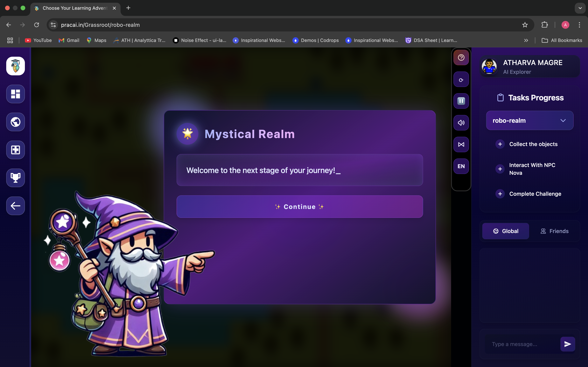Toggle the EN language button
This screenshot has width=588, height=367.
point(461,166)
